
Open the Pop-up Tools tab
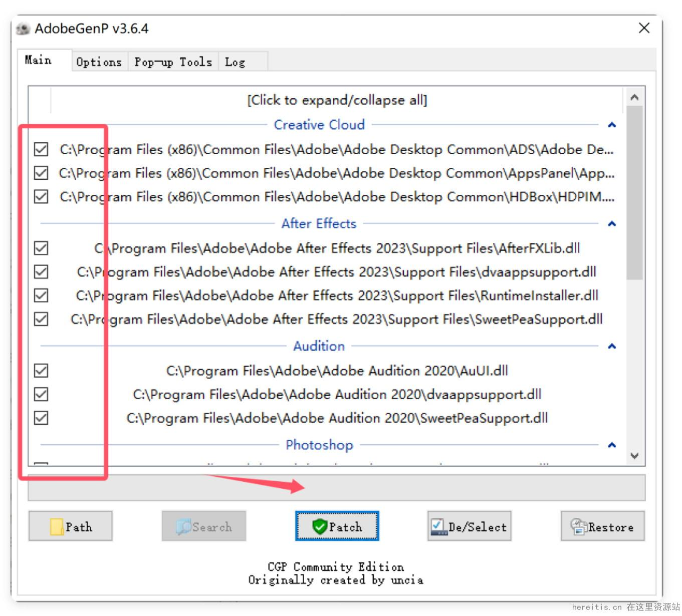(173, 62)
